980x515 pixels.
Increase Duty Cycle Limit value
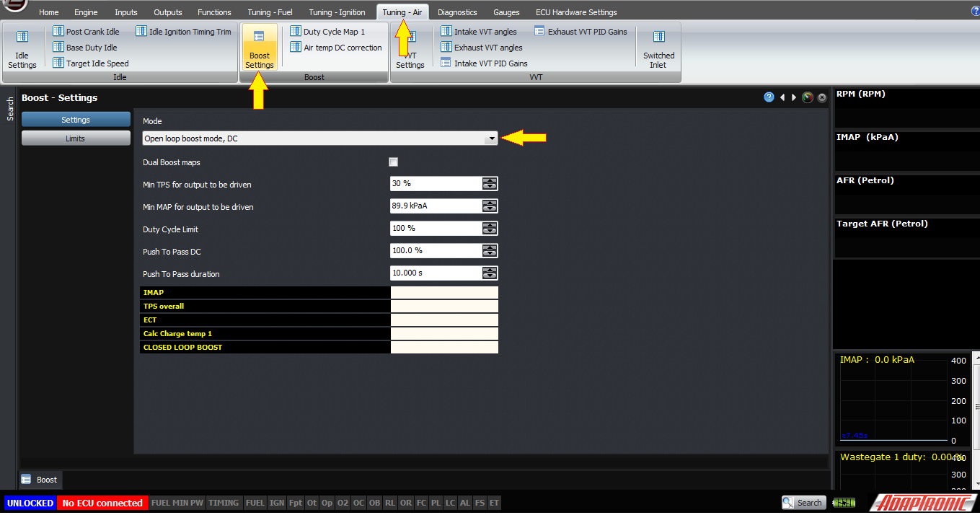[490, 225]
